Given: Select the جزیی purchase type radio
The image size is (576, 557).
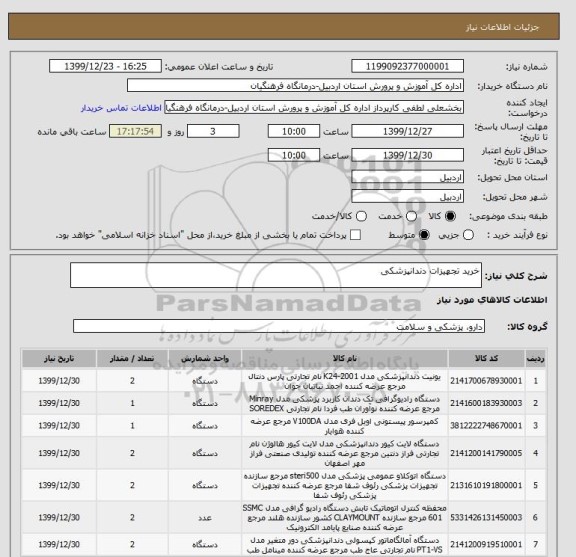Looking at the screenshot, I should [x=468, y=235].
